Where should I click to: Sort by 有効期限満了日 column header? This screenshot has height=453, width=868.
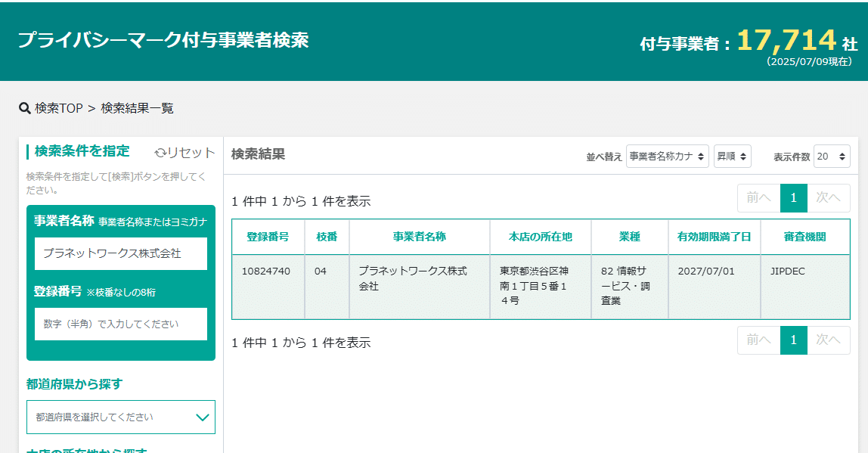714,237
